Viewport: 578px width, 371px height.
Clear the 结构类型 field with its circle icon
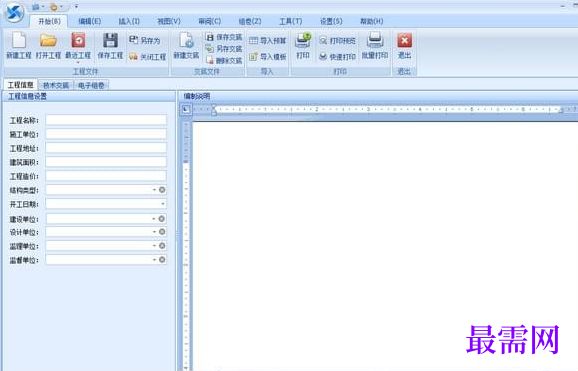coord(162,190)
